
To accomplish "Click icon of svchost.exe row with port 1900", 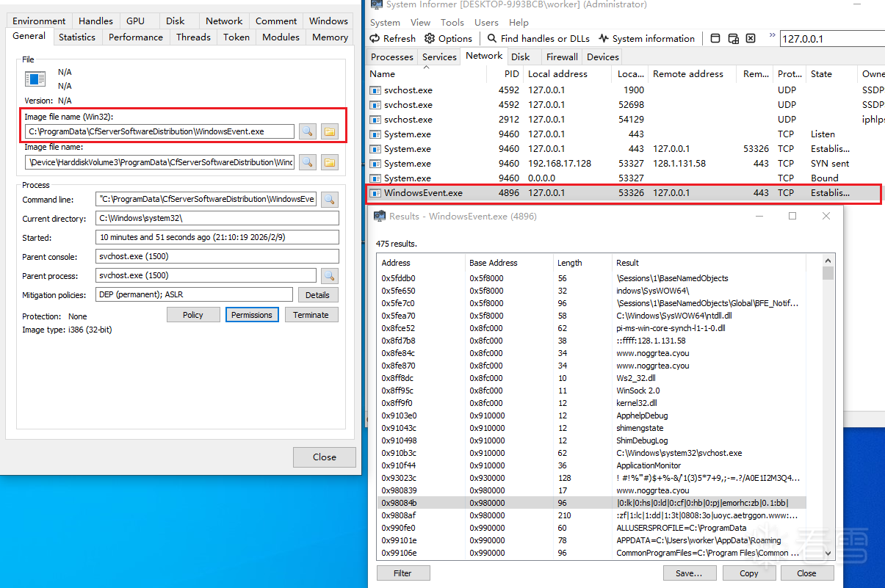I will (x=375, y=90).
